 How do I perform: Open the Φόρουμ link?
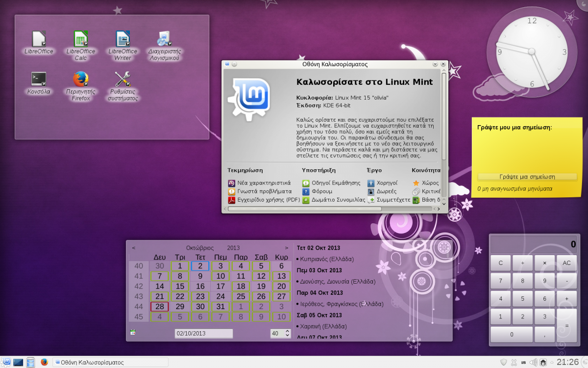pyautogui.click(x=322, y=191)
